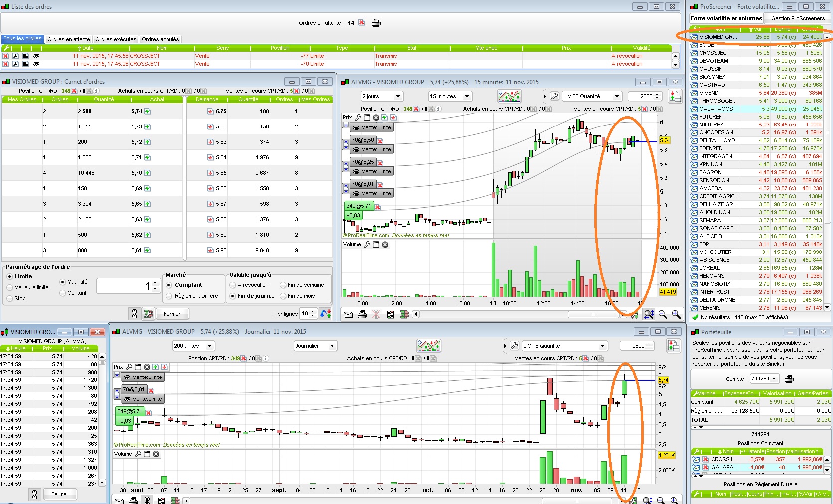This screenshot has width=833, height=504.
Task: Remove the Volume panel in the 15 minutes chart
Action: tap(385, 245)
